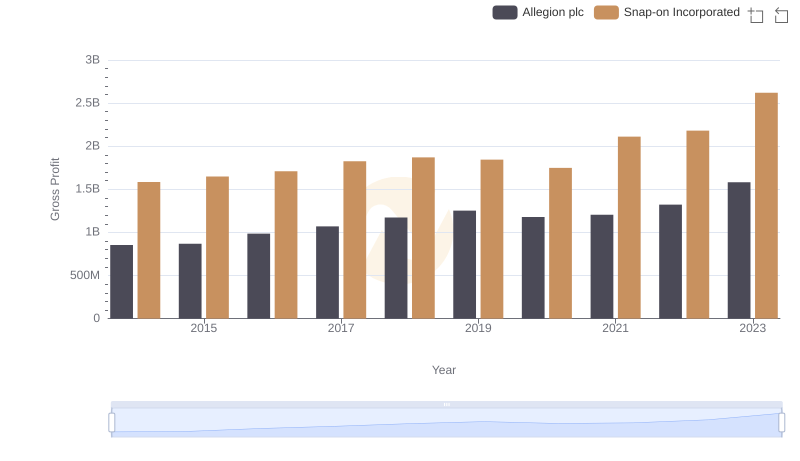Click the 1B y-axis label
Screen dimensions: 800x461
pyautogui.click(x=92, y=232)
